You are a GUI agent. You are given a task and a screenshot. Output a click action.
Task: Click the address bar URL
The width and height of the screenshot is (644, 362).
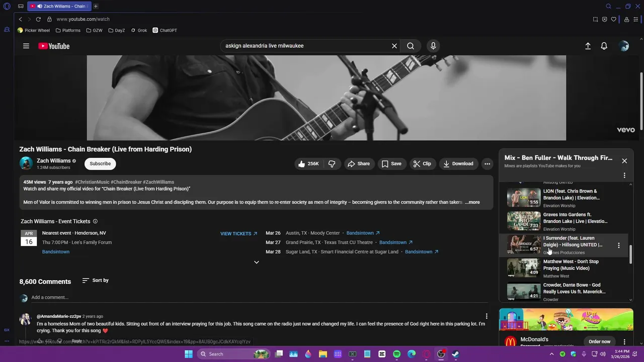[83, 19]
